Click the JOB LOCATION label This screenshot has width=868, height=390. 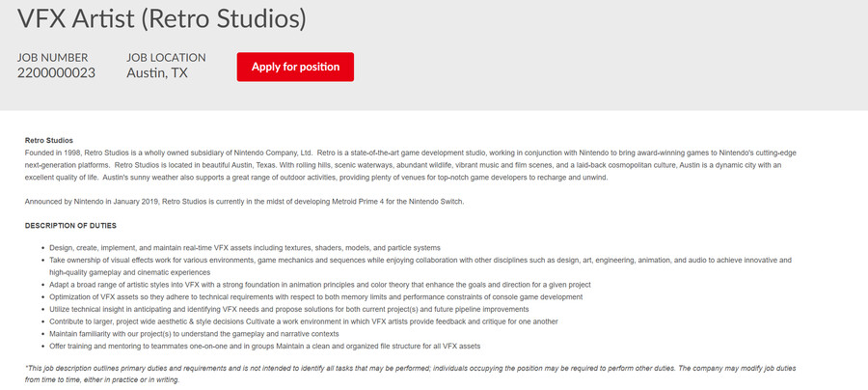click(166, 58)
